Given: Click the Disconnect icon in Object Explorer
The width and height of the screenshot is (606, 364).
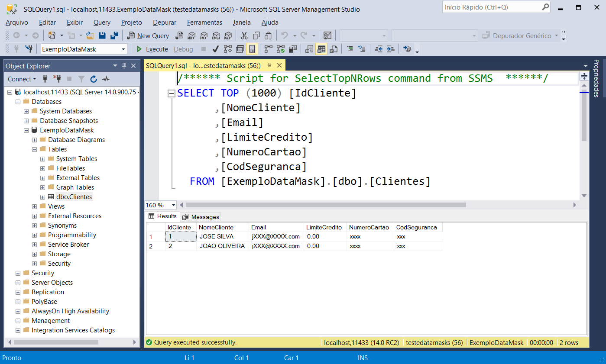Looking at the screenshot, I should (57, 79).
